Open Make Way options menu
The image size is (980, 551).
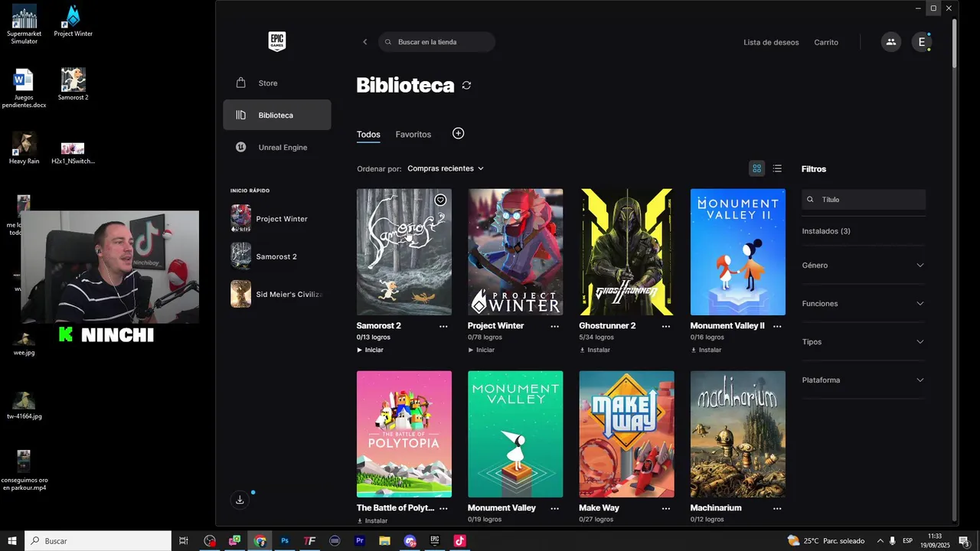[x=666, y=508]
